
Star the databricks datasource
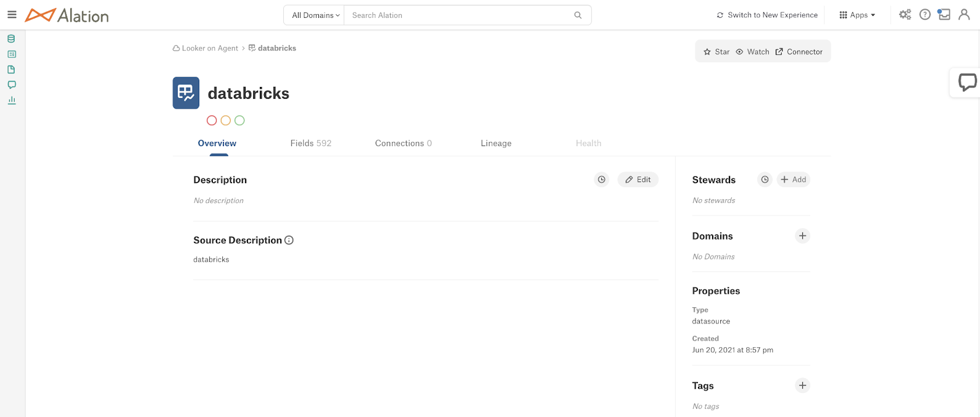pyautogui.click(x=716, y=52)
